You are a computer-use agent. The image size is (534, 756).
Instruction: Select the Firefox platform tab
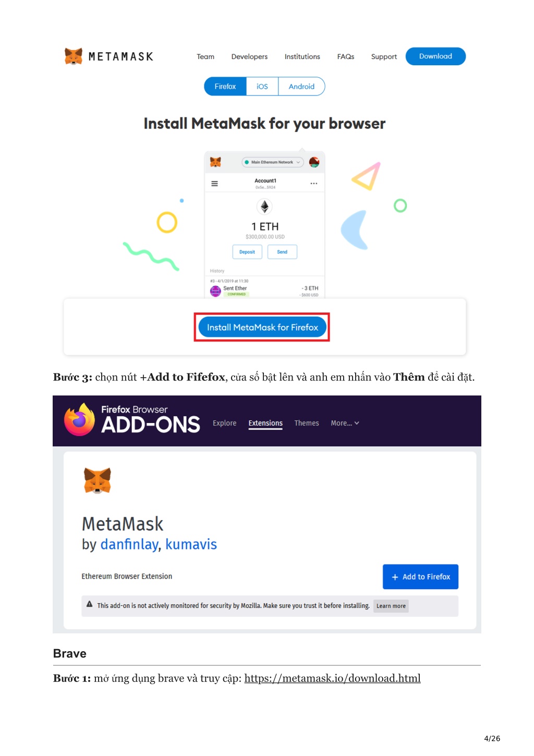[x=225, y=87]
